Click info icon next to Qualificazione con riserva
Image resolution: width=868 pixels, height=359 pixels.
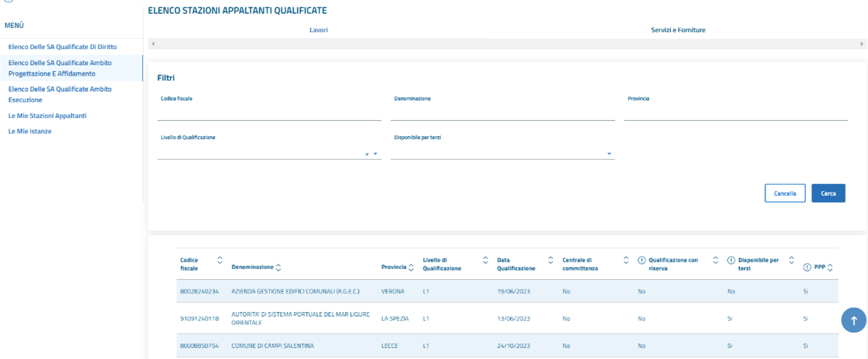(642, 260)
